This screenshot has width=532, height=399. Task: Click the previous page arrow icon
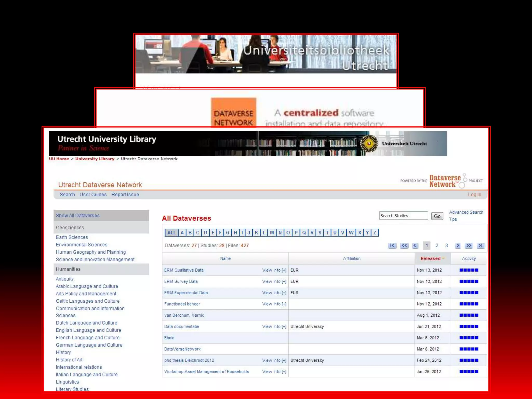point(415,245)
